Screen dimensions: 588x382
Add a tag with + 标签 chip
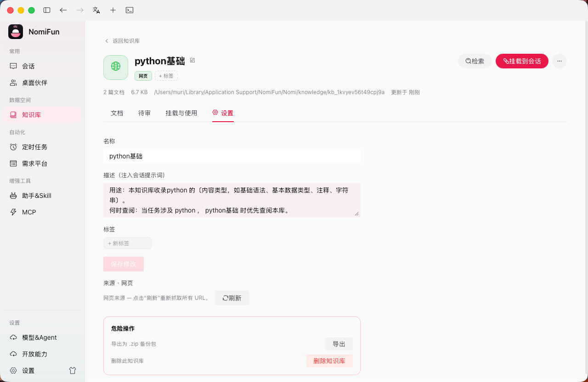tap(166, 76)
